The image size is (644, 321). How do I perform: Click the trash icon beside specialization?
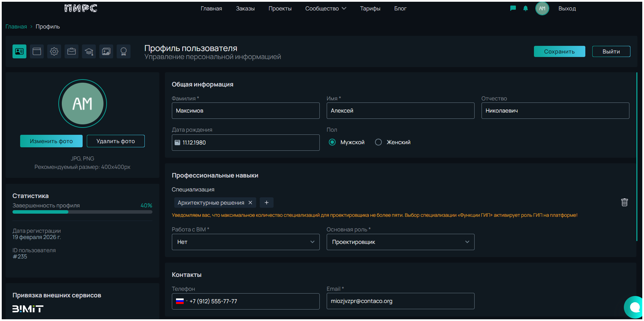[x=624, y=202]
